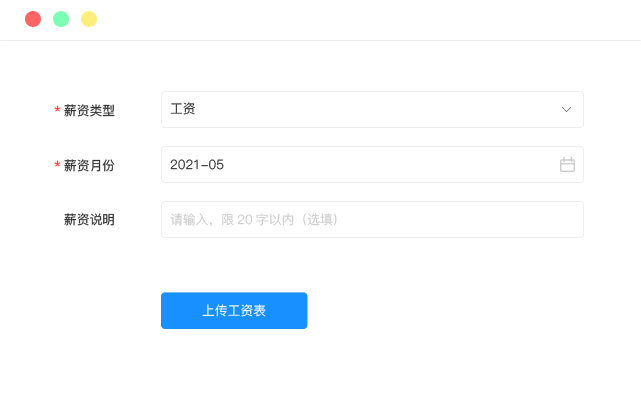Click the green window circle button
641x411 pixels.
61,19
